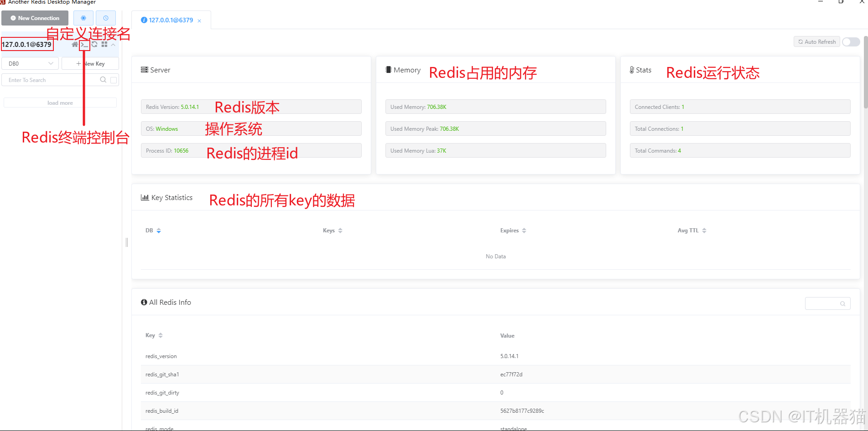Open connection menu grid icon
The width and height of the screenshot is (868, 431).
[x=104, y=45]
